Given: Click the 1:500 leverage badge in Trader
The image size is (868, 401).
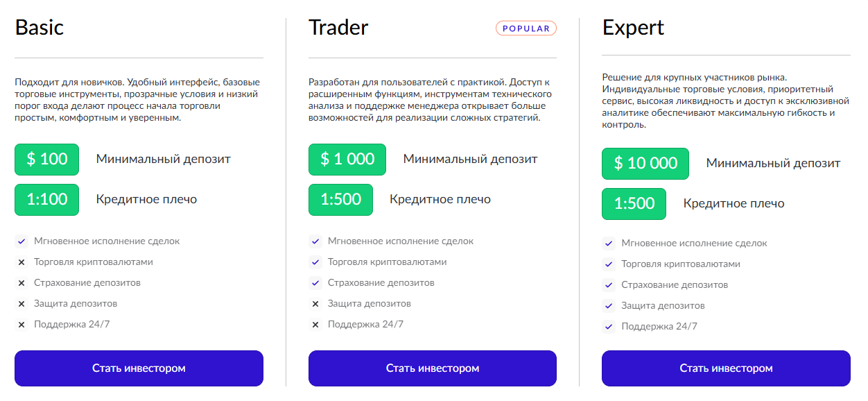Looking at the screenshot, I should point(340,199).
